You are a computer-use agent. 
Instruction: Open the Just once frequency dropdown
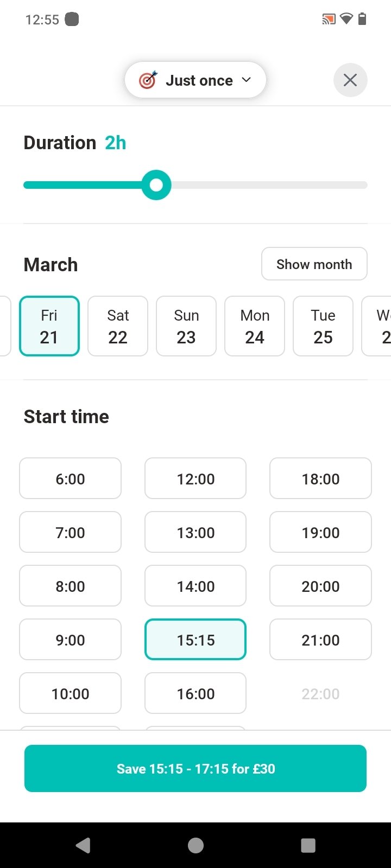pyautogui.click(x=195, y=80)
